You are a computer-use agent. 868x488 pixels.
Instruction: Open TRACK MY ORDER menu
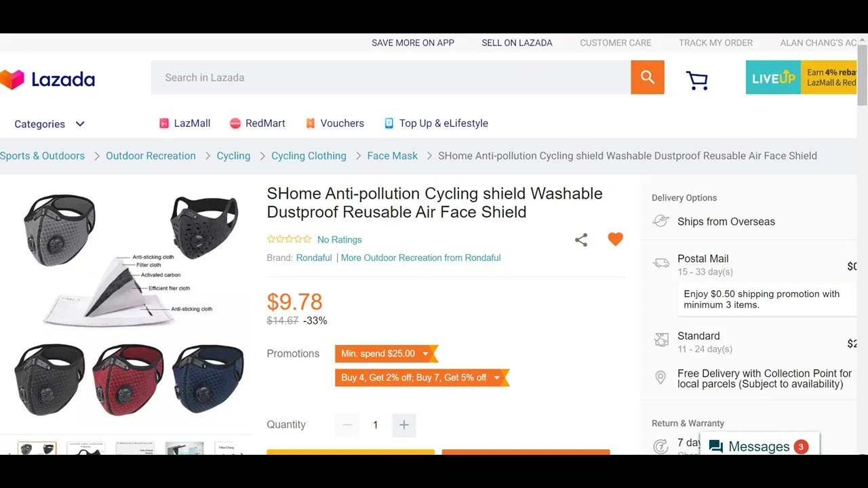pyautogui.click(x=715, y=43)
